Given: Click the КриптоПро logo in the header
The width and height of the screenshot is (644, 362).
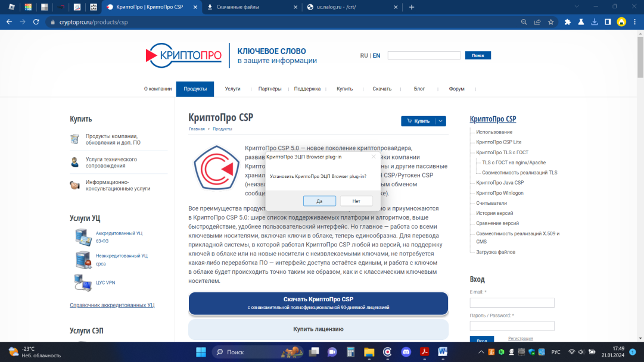Looking at the screenshot, I should pyautogui.click(x=183, y=56).
